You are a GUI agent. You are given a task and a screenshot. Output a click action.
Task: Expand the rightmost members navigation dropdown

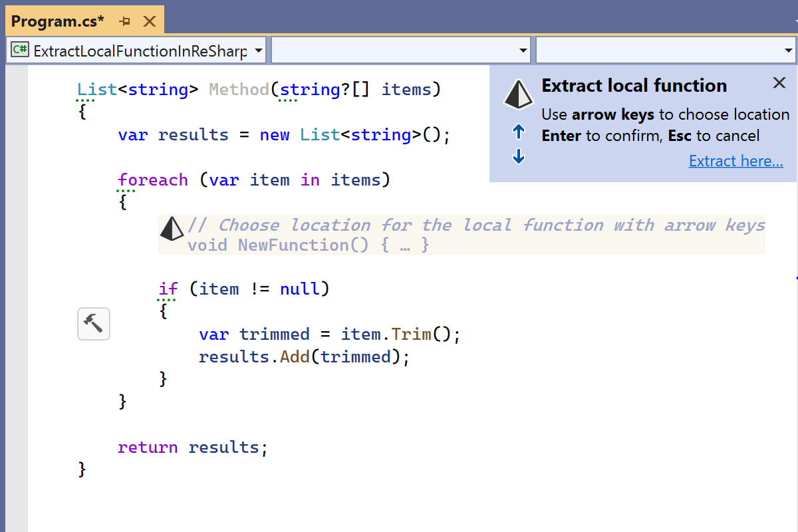point(788,51)
